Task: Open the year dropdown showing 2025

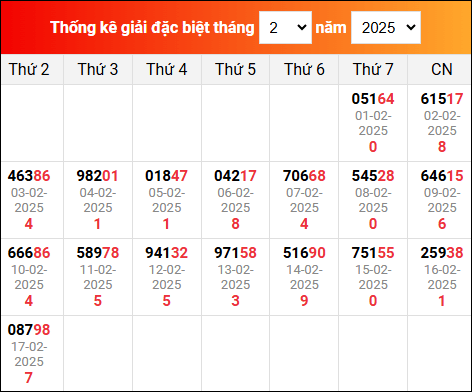Action: [386, 28]
